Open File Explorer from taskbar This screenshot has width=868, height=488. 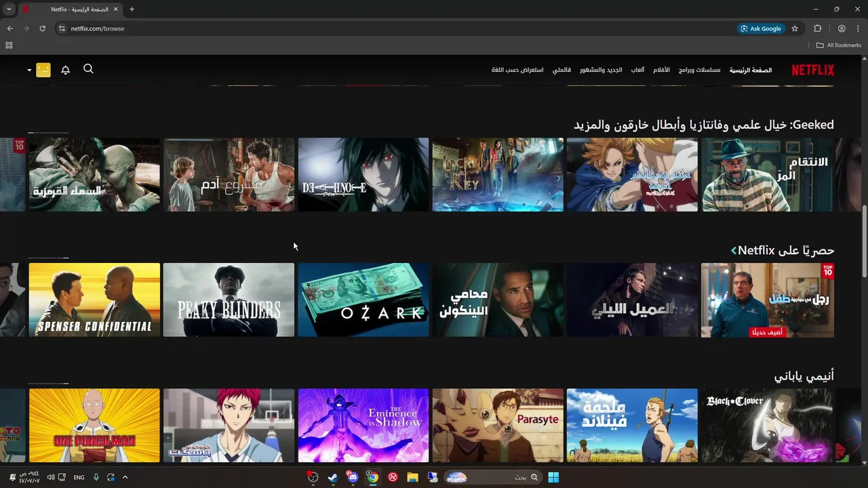tap(412, 477)
